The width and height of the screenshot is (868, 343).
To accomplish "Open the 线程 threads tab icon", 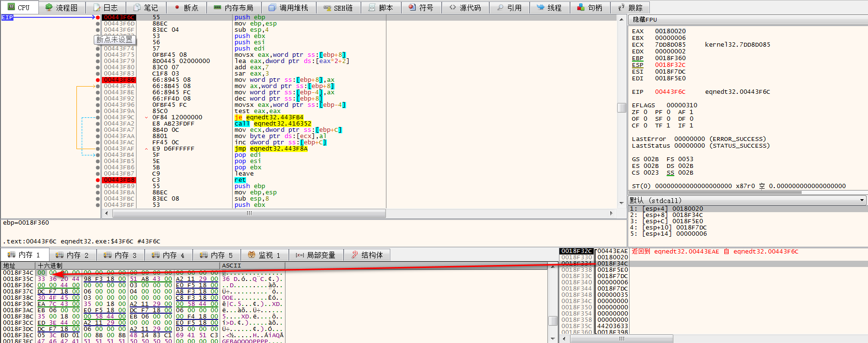I will click(541, 7).
